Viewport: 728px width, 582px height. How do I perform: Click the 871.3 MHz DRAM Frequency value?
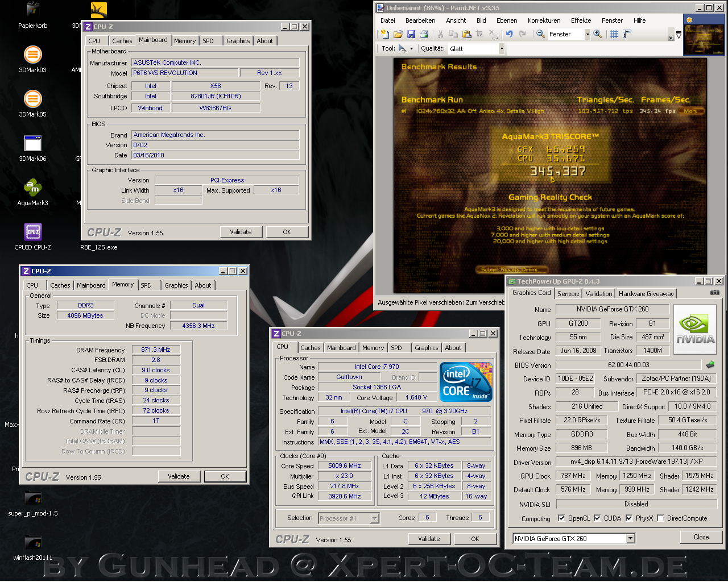pos(156,350)
